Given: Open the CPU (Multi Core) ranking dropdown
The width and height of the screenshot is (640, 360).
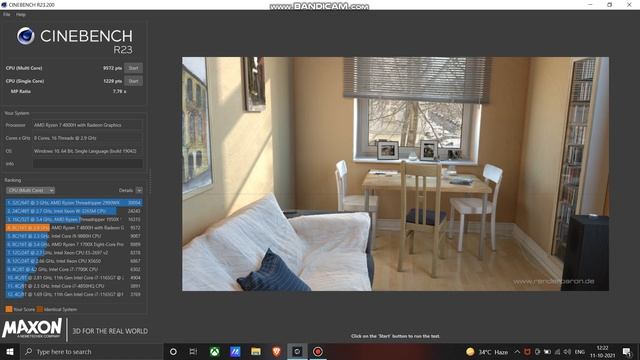Looking at the screenshot, I should tap(30, 190).
